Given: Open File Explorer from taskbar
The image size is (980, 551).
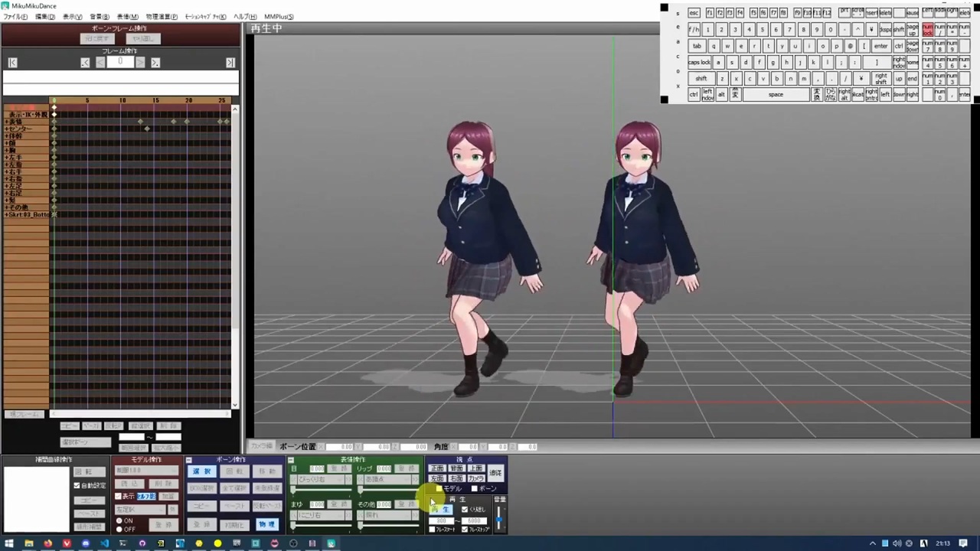Looking at the screenshot, I should coord(29,544).
